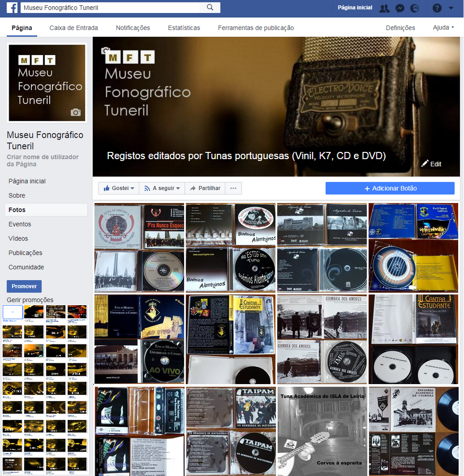Click the help question mark icon
The height and width of the screenshot is (476, 464).
[436, 8]
